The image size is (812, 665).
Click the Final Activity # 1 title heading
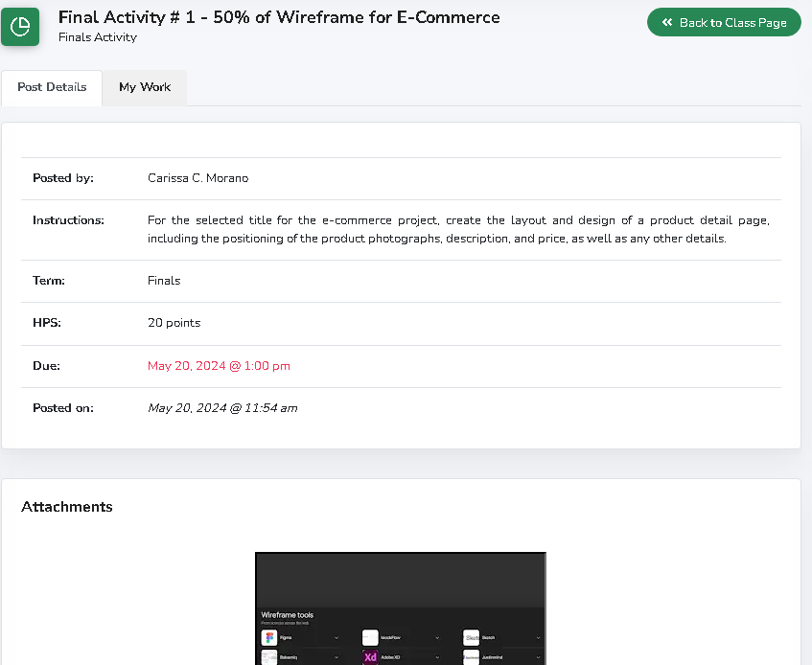[279, 17]
